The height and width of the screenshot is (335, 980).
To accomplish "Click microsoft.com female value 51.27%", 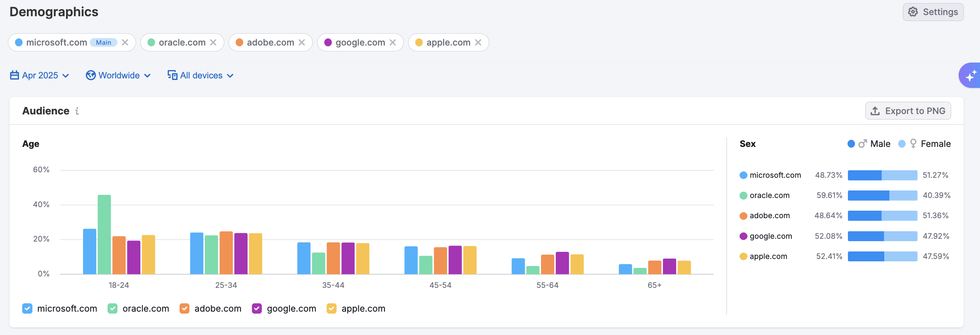I will [936, 175].
